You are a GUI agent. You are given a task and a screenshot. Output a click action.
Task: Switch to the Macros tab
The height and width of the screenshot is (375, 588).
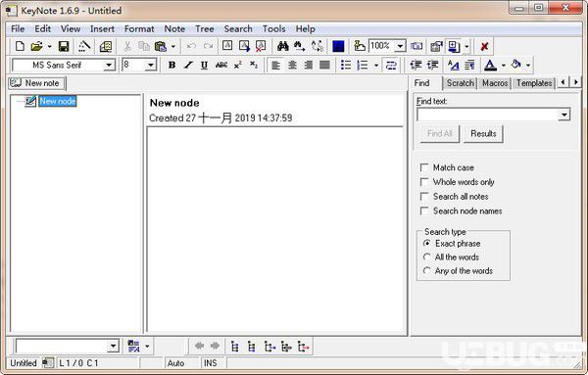tap(495, 83)
